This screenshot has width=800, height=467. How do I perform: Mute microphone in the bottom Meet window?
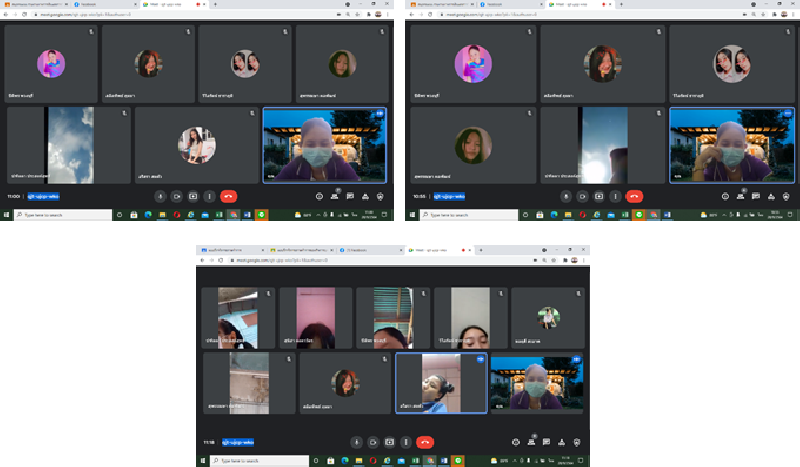(x=357, y=441)
